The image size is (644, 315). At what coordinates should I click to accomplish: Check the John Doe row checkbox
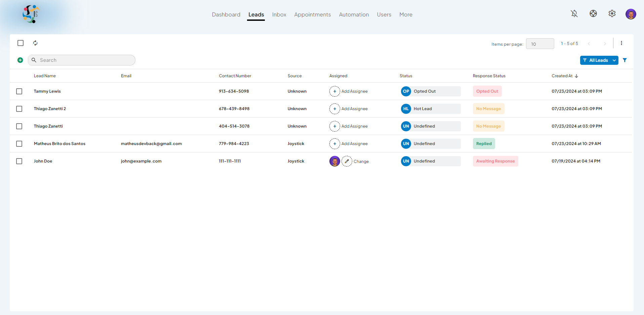click(x=19, y=161)
